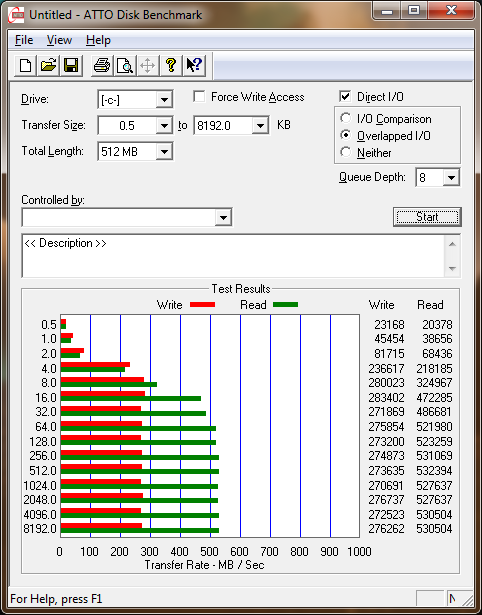Viewport: 482px width, 615px height.
Task: Activate the context help arrow icon
Action: (194, 65)
